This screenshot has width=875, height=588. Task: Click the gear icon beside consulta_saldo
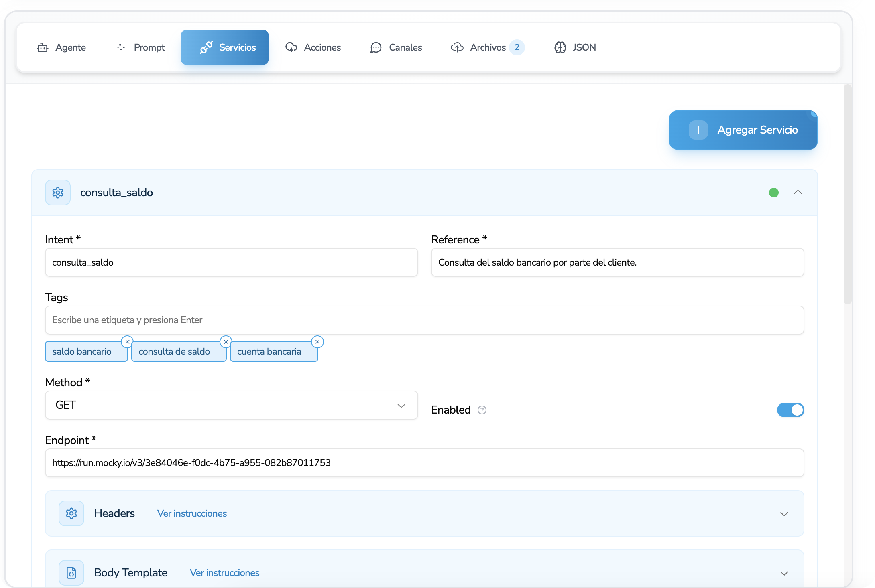[58, 193]
